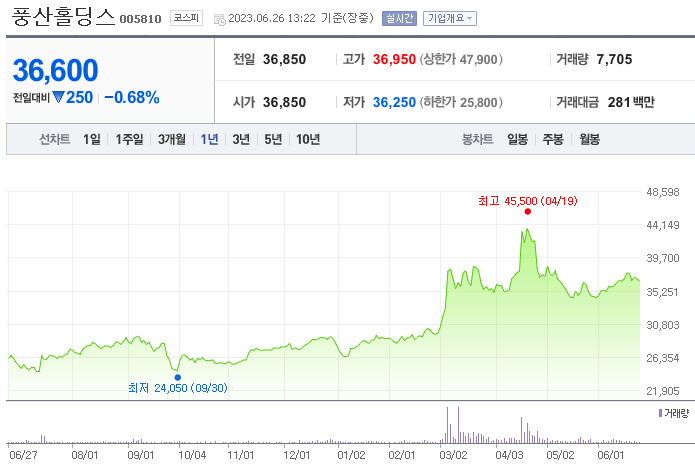Click the 03/02 x-axis date label

pos(453,455)
